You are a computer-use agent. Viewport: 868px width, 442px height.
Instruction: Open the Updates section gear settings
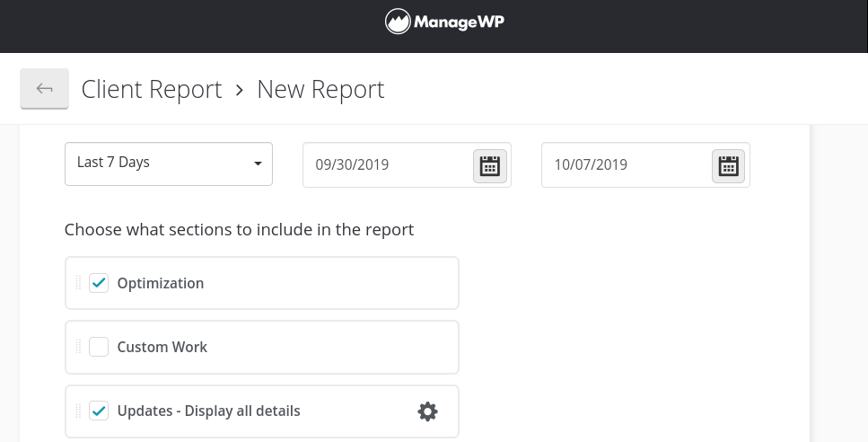click(x=427, y=411)
